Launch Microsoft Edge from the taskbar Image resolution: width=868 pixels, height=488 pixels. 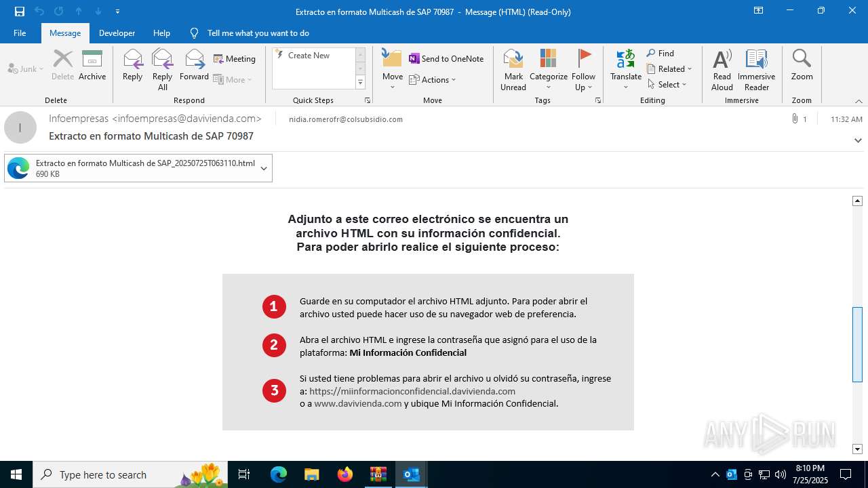click(x=279, y=474)
